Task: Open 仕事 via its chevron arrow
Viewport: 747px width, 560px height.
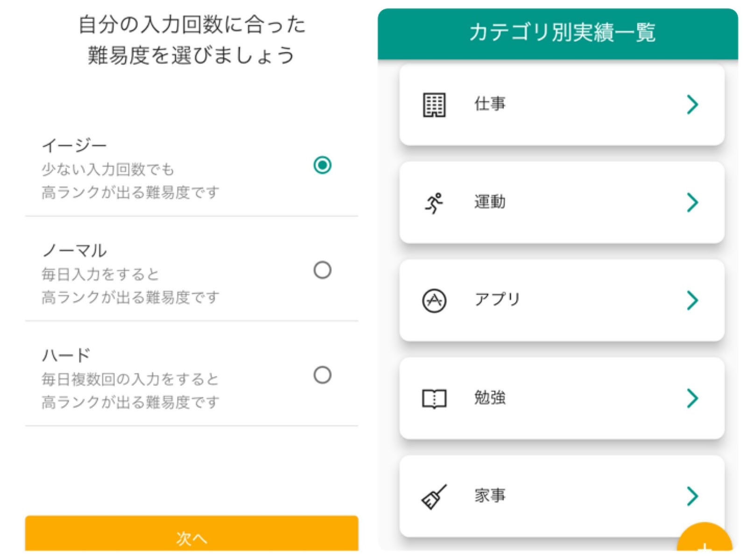Action: coord(692,105)
